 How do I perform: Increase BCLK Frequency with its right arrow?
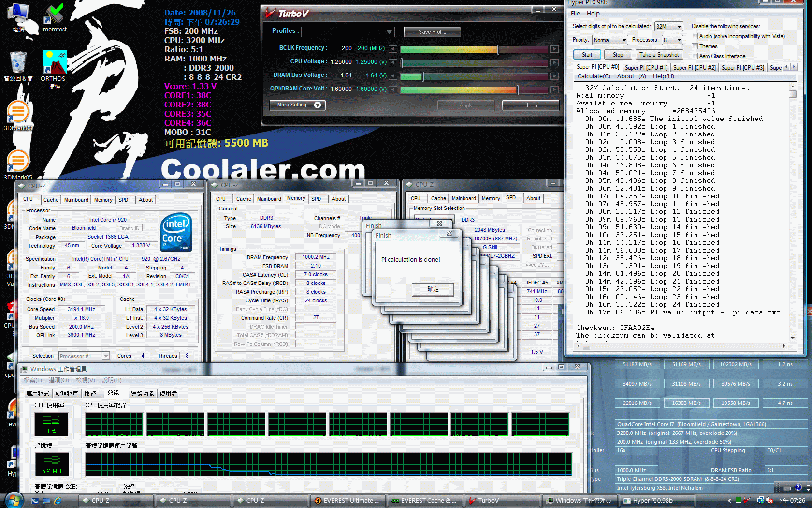click(x=554, y=49)
